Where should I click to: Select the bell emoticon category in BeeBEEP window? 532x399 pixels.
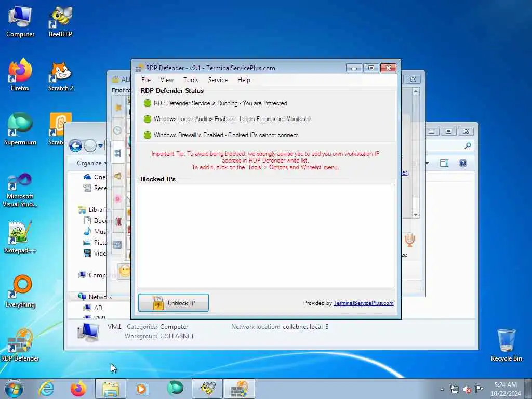click(x=118, y=176)
